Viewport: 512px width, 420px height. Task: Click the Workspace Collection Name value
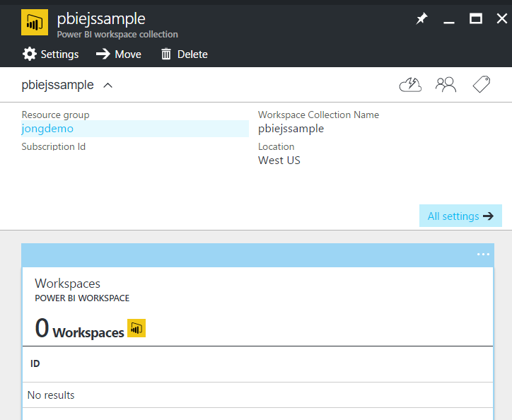[x=291, y=129]
